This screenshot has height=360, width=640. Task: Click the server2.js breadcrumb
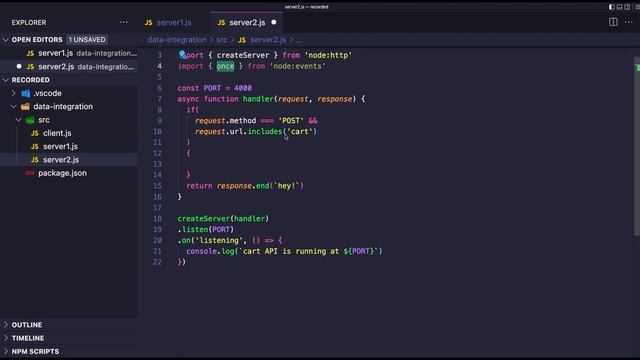(x=268, y=40)
